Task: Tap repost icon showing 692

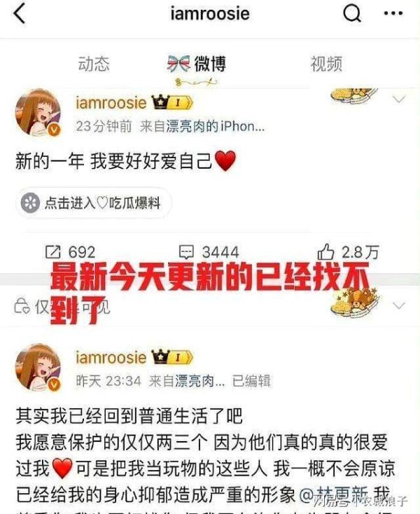Action: pyautogui.click(x=53, y=252)
